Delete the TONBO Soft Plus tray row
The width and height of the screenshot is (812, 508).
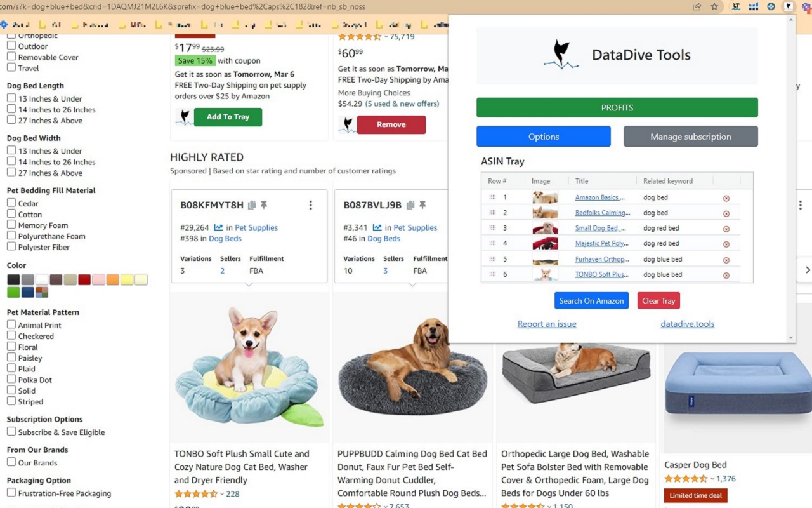pos(726,276)
